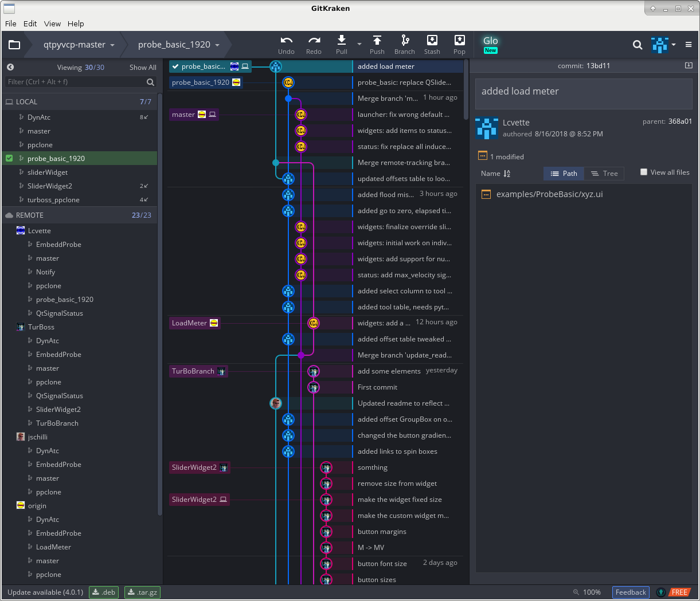Click the status bar globe icon
This screenshot has height=601, width=700.
[x=661, y=592]
